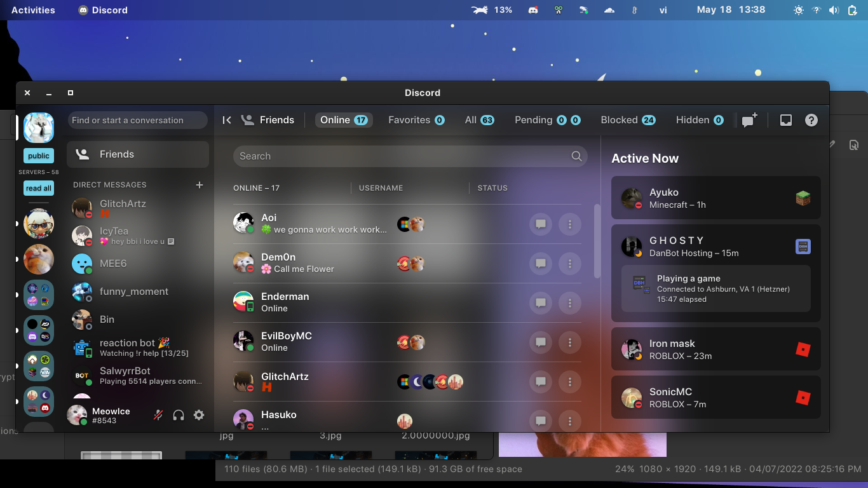868x488 pixels.
Task: Click the friends Search field
Action: click(x=410, y=156)
